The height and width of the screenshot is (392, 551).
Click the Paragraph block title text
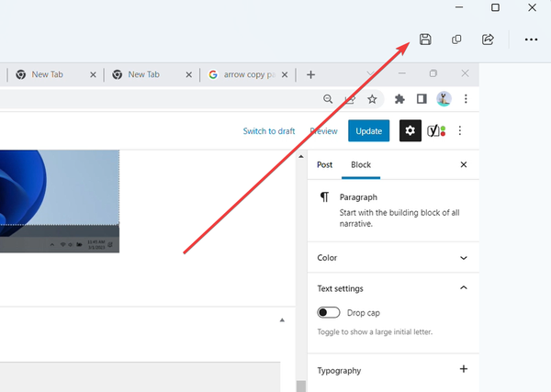tap(358, 197)
